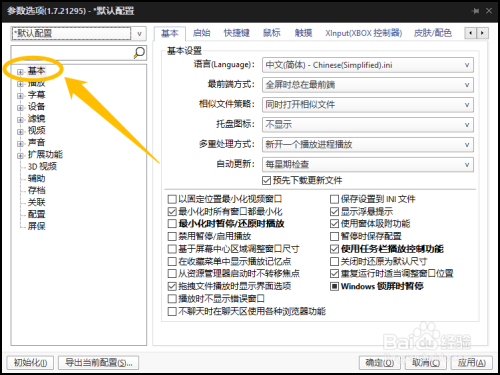500x375 pixels.
Task: Enable 基于屏幕中心区域调整窗口尺寸
Action: [x=172, y=249]
